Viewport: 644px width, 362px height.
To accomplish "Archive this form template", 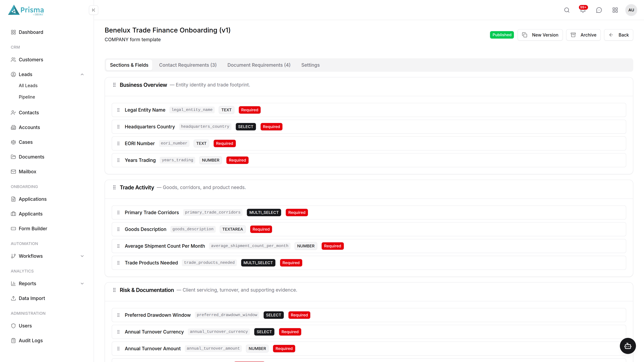I will point(583,35).
